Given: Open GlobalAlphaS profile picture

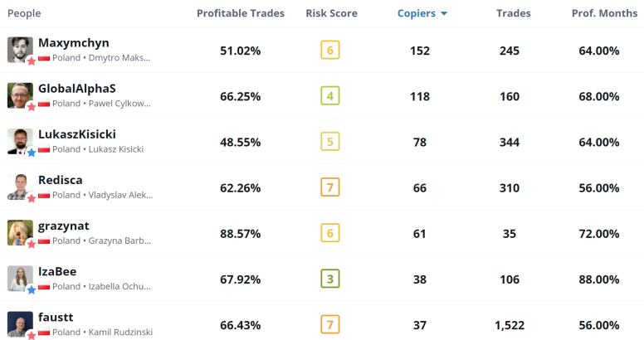Looking at the screenshot, I should pyautogui.click(x=20, y=95).
